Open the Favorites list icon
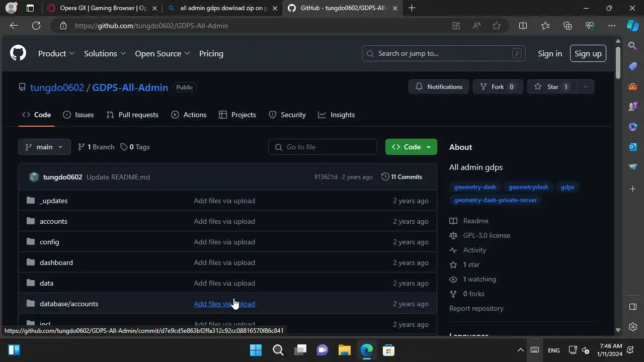 (545, 26)
